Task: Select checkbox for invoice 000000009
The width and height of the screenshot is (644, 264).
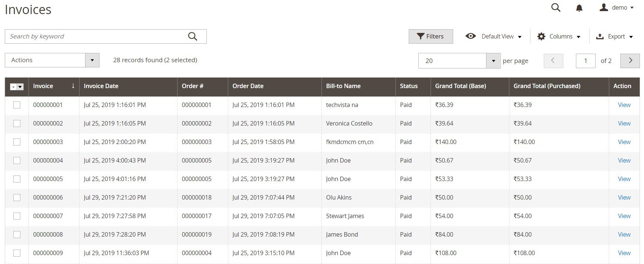Action: (17, 253)
